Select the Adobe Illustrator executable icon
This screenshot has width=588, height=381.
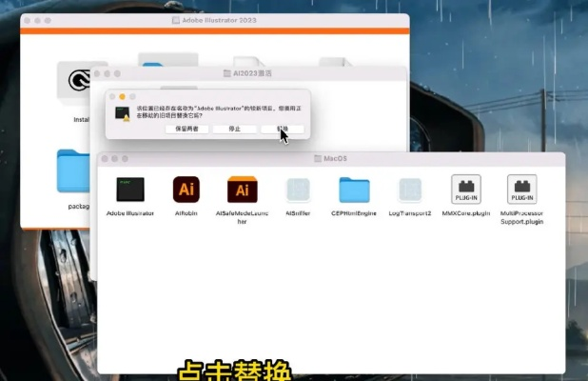pos(130,190)
